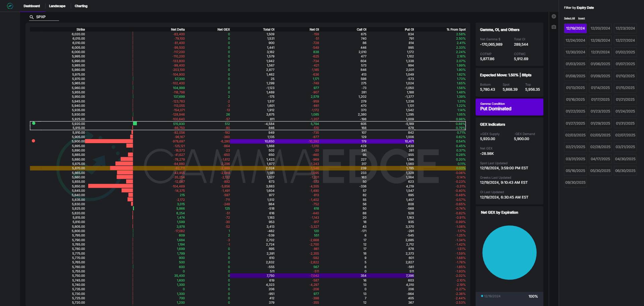Screen dimensions: 644x306
Task: Click the SPXP ticker search field
Action: tap(47, 17)
